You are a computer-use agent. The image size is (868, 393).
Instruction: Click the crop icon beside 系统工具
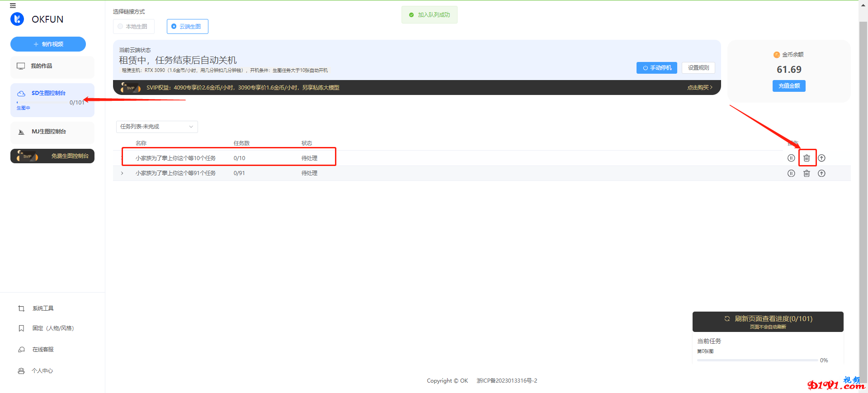click(21, 308)
